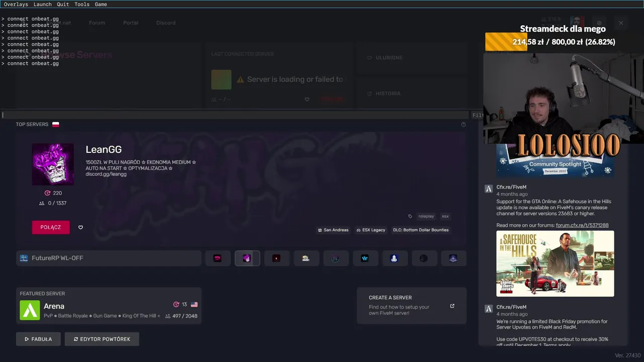
Task: Open the HISTORIA history list
Action: tap(412, 94)
